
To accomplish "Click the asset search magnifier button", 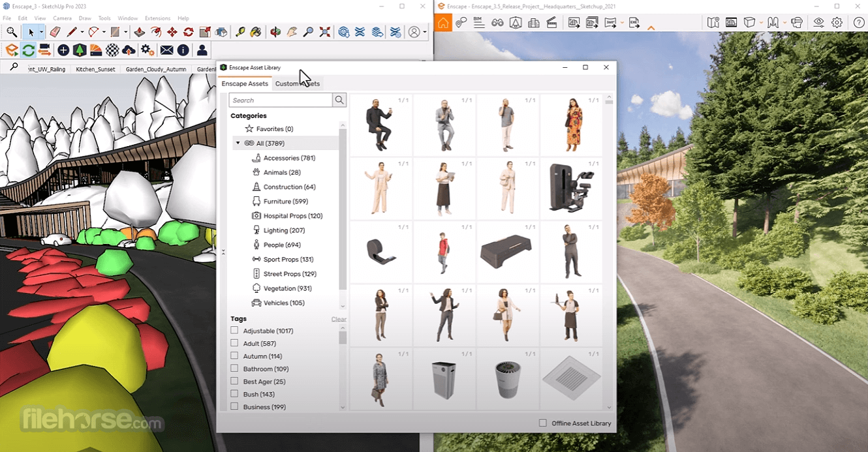I will (x=339, y=100).
